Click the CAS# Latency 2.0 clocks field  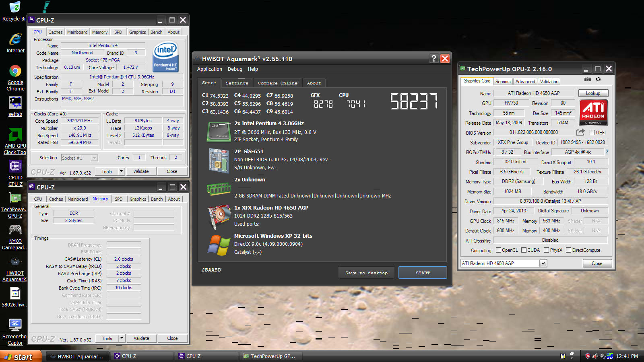124,259
